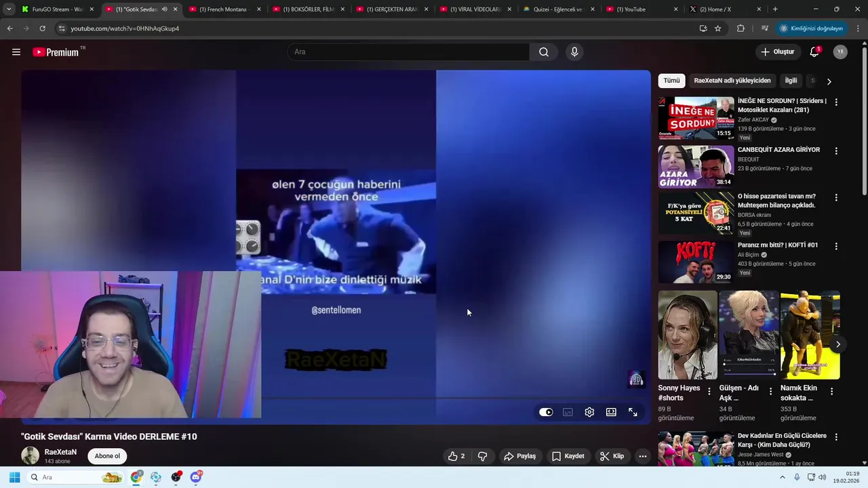Toggle autoplay switch in player
Image resolution: width=868 pixels, height=488 pixels.
click(x=546, y=412)
